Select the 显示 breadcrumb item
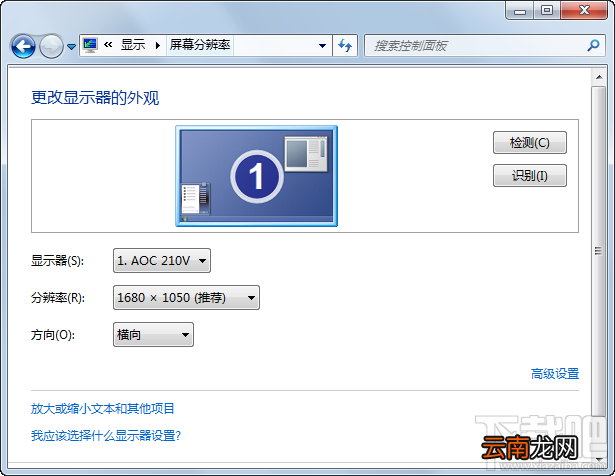This screenshot has width=615, height=476. (x=133, y=45)
